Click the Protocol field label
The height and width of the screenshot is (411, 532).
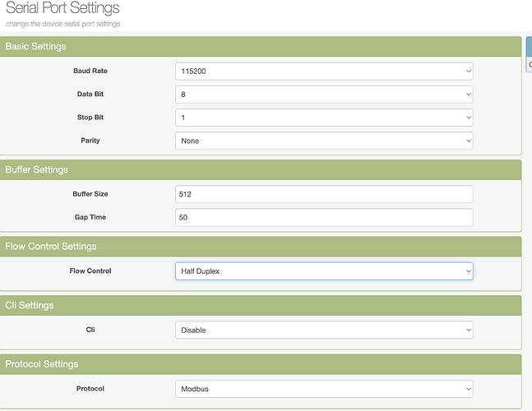coord(90,389)
